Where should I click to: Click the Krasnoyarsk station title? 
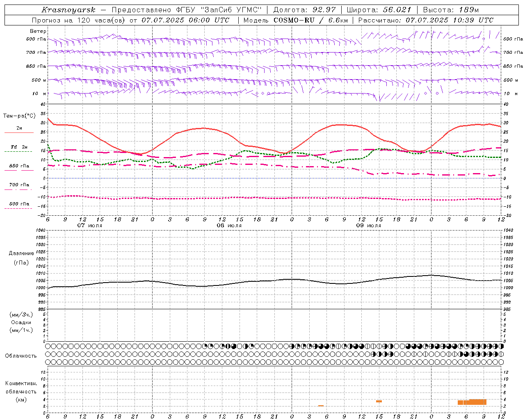(x=68, y=10)
